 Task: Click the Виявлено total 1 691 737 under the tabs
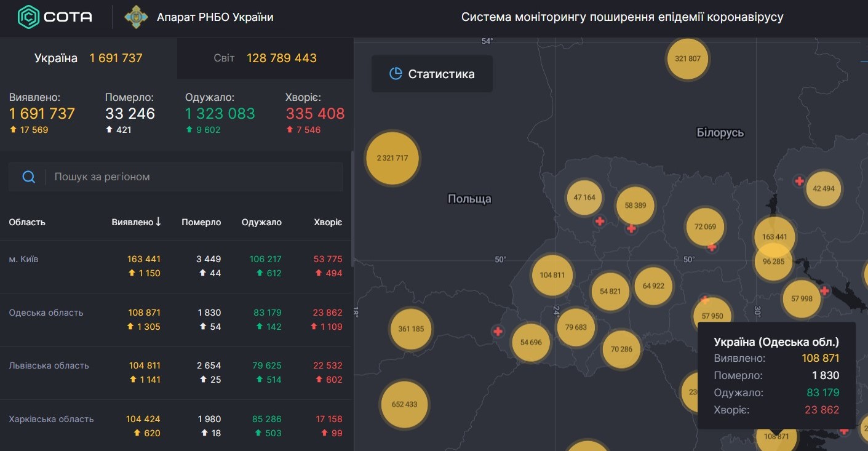click(x=42, y=114)
